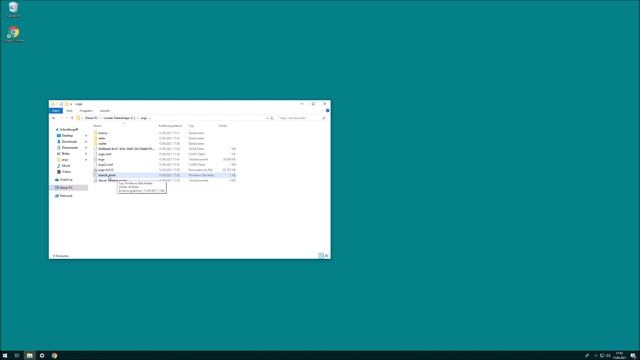The width and height of the screenshot is (640, 360).
Task: Open the Google Chrome desktop shortcut
Action: pyautogui.click(x=13, y=34)
